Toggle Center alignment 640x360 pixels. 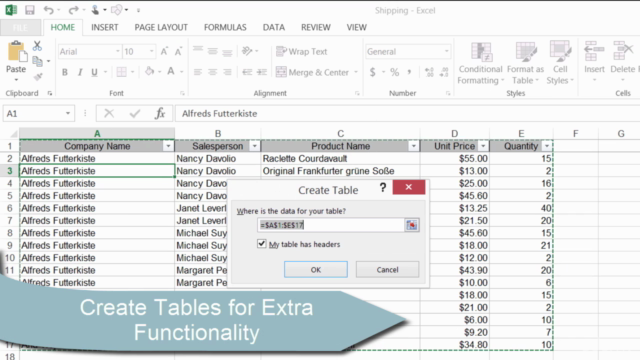click(213, 72)
